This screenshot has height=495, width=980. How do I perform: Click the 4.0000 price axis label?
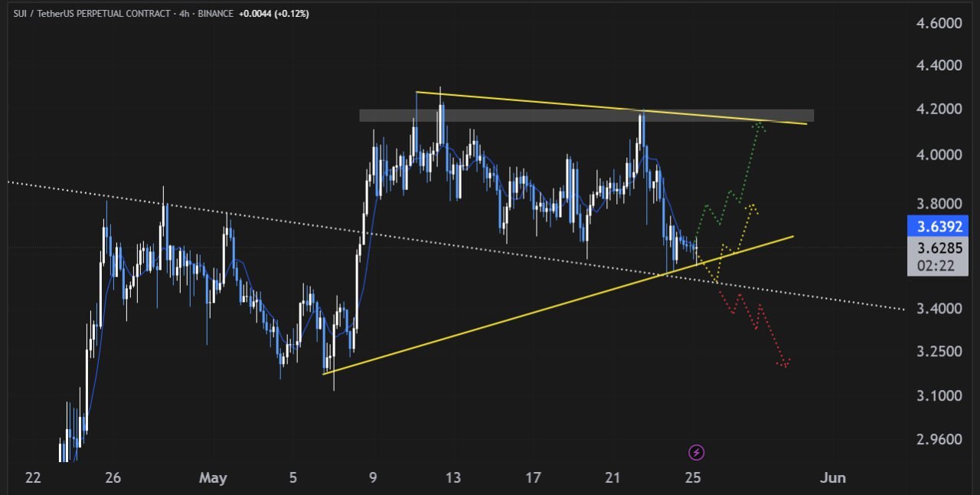(x=939, y=155)
